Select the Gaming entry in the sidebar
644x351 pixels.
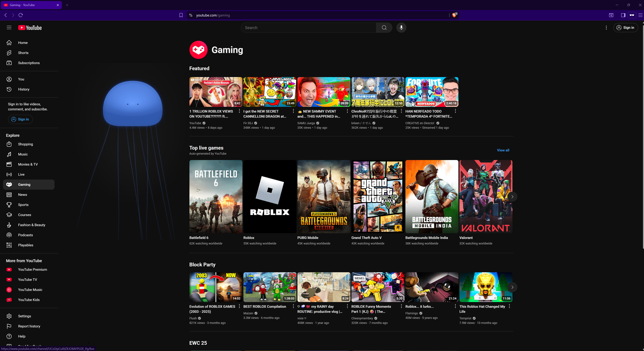tap(24, 184)
